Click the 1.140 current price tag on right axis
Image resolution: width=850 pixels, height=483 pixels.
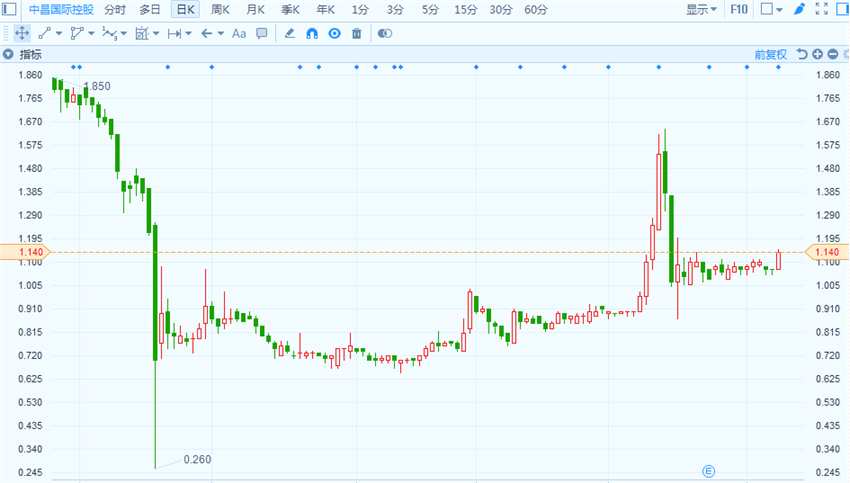click(827, 252)
